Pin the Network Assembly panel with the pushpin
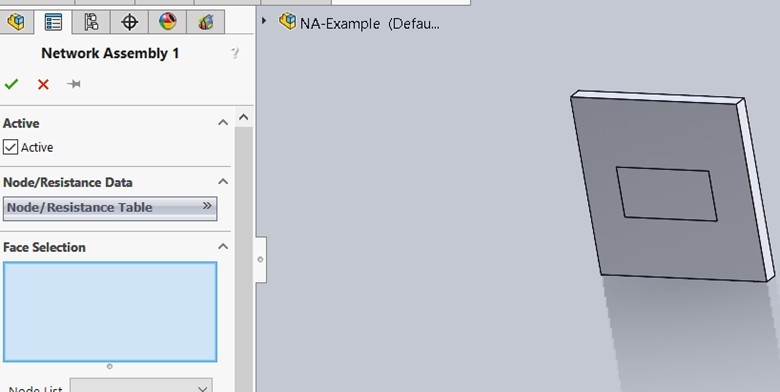 [x=74, y=84]
